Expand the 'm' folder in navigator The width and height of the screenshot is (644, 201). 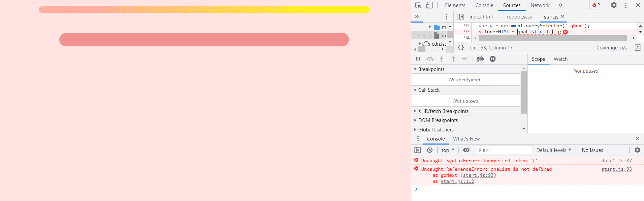click(430, 27)
